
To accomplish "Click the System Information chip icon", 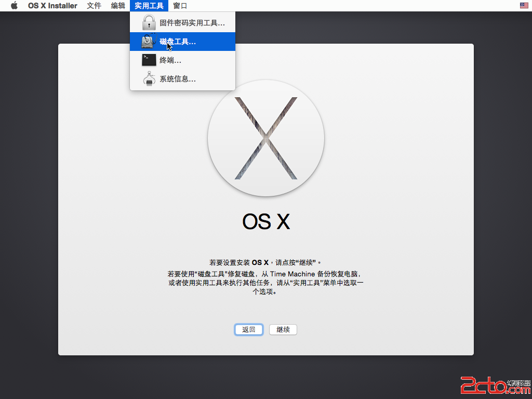I will [x=149, y=79].
